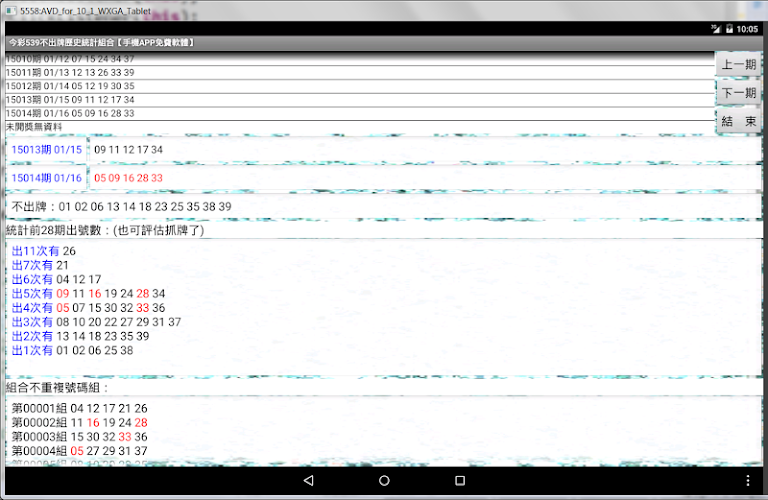Tap the signal icon in status bar
Viewport: 768px width, 500px height.
pos(716,29)
